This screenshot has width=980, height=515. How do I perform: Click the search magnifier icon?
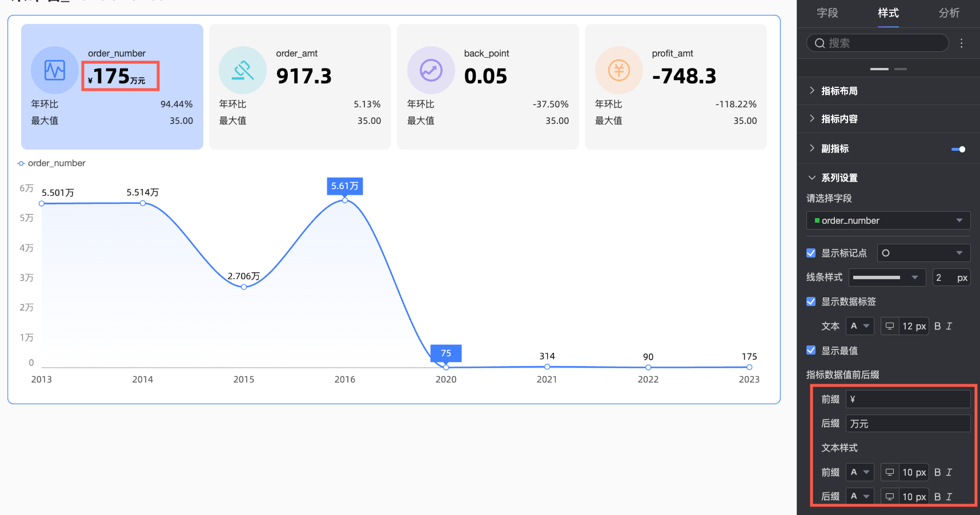[x=820, y=43]
